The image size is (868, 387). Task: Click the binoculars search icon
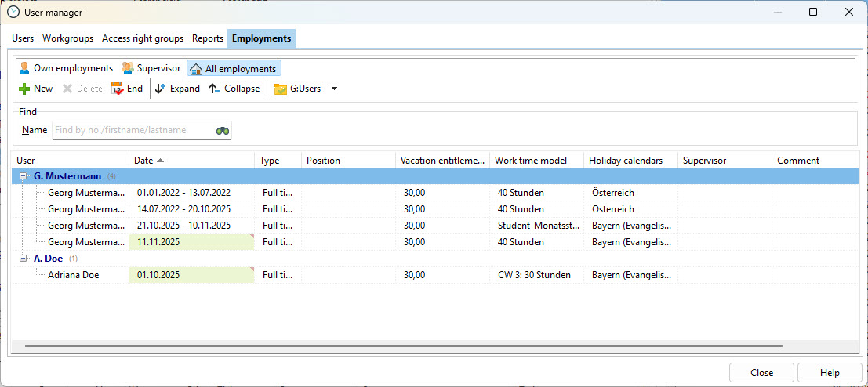[x=223, y=131]
